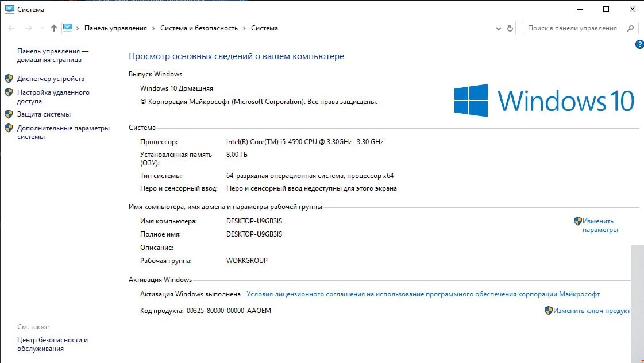Screen dimensions: 644x363
Task: Click the computer icon in the address bar
Action: coord(68,28)
